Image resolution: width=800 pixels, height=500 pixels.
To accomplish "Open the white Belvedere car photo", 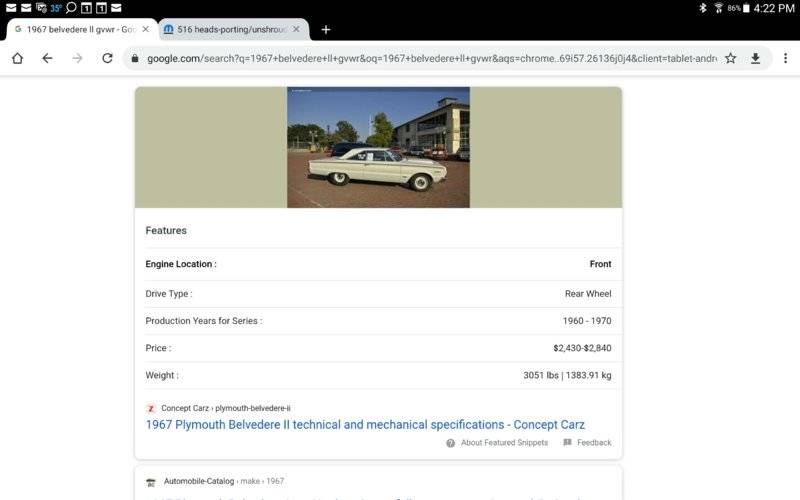I will [x=378, y=147].
